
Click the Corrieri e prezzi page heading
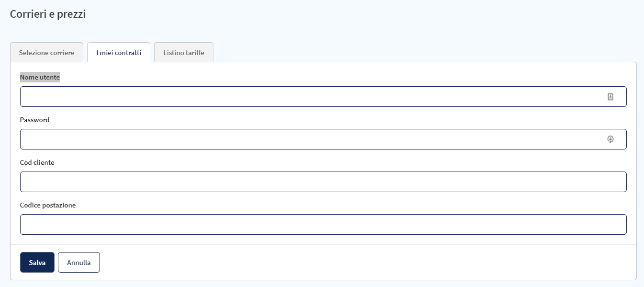[48, 14]
